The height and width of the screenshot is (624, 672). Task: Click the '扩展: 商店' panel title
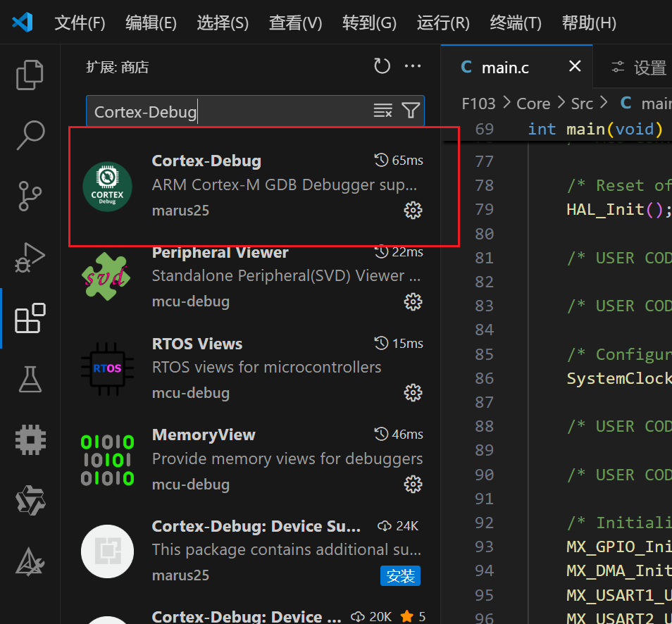coord(118,68)
